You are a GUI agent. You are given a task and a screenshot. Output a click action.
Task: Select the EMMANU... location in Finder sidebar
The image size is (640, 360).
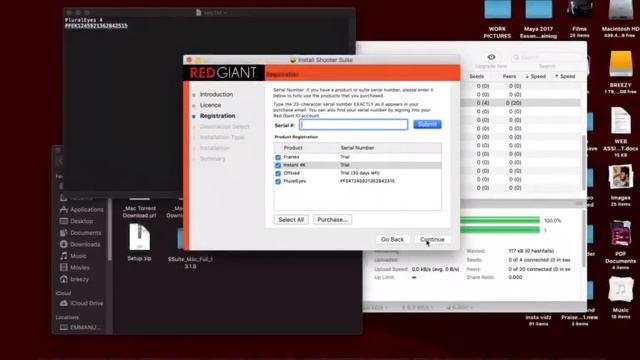pos(80,327)
